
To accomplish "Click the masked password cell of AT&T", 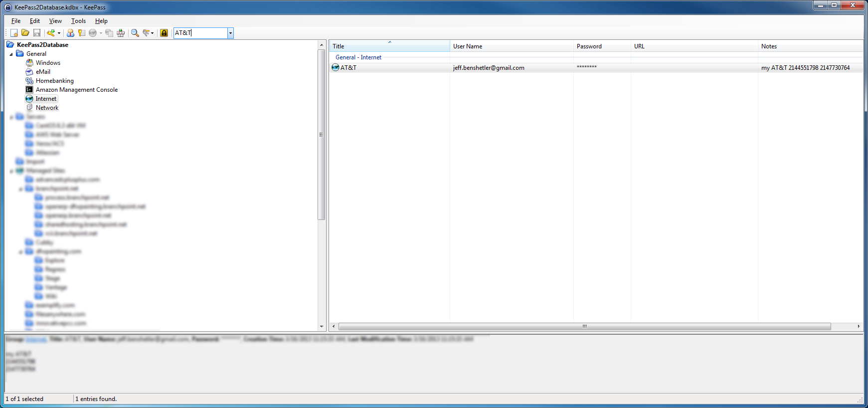I will point(587,67).
